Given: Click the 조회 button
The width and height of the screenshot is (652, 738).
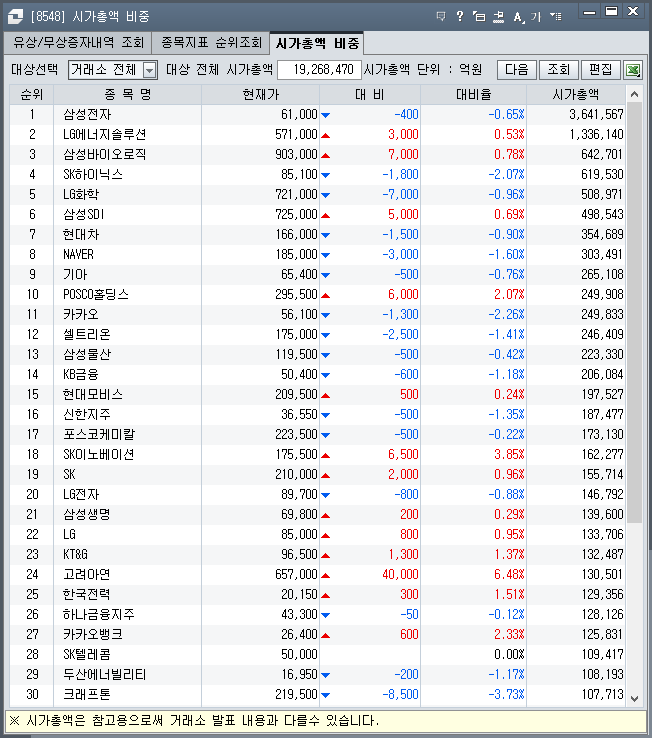Looking at the screenshot, I should [x=558, y=70].
